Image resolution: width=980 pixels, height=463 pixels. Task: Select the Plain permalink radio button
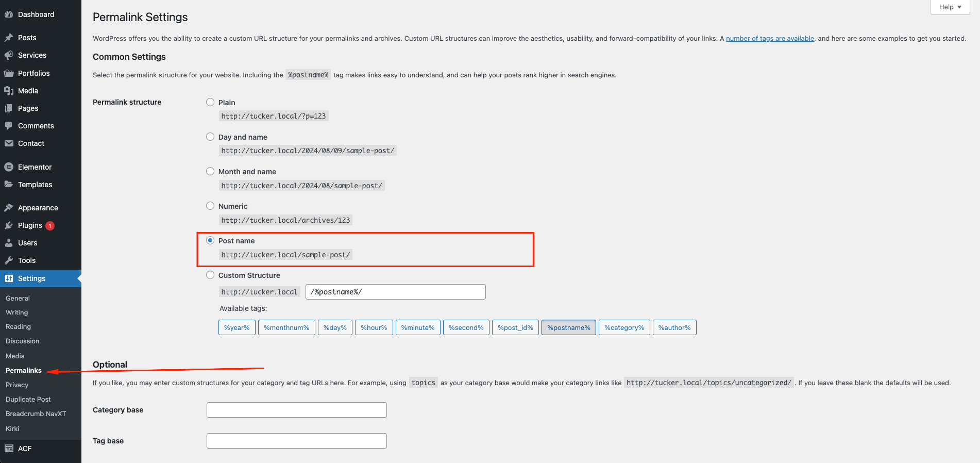(x=210, y=102)
